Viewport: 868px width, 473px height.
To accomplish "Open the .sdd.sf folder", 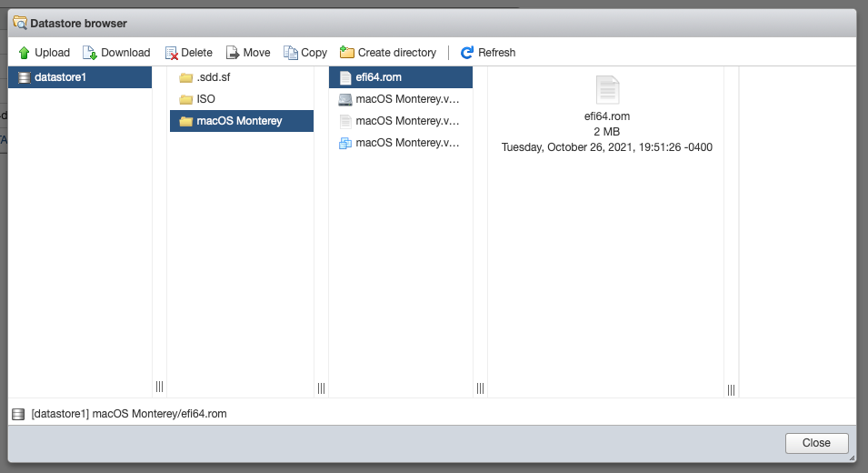I will (215, 77).
